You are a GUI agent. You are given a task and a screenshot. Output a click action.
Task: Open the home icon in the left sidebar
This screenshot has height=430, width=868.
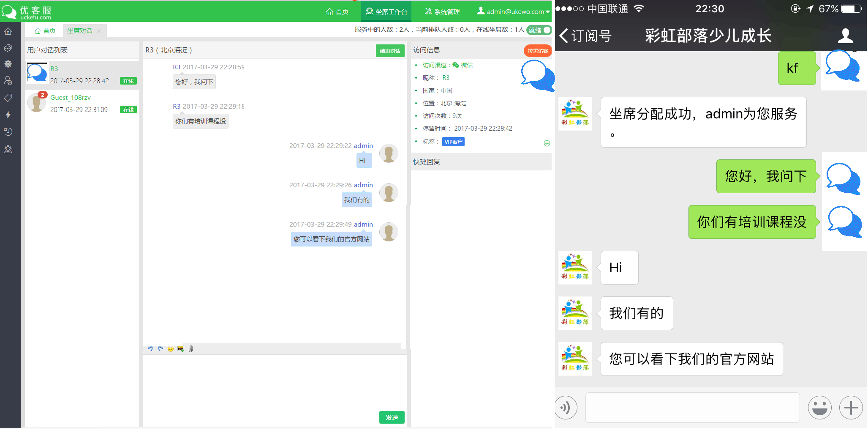tap(8, 31)
